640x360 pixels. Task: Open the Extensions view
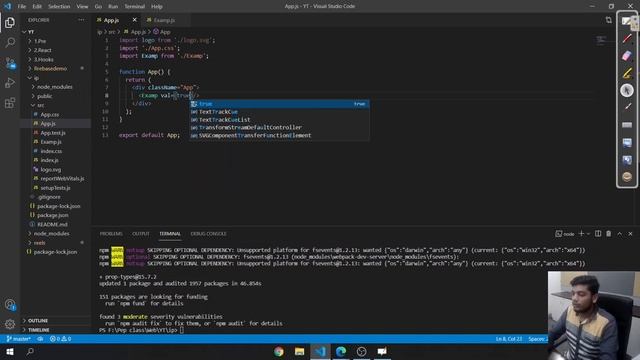tap(10, 103)
